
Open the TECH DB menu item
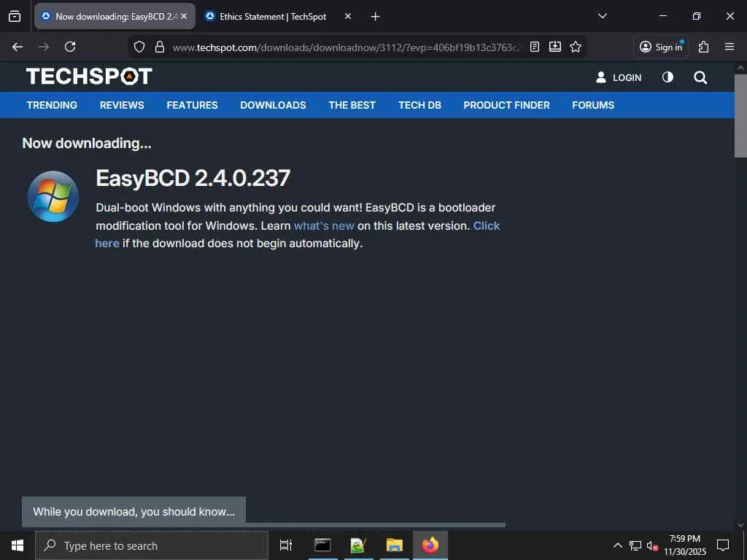coord(419,105)
